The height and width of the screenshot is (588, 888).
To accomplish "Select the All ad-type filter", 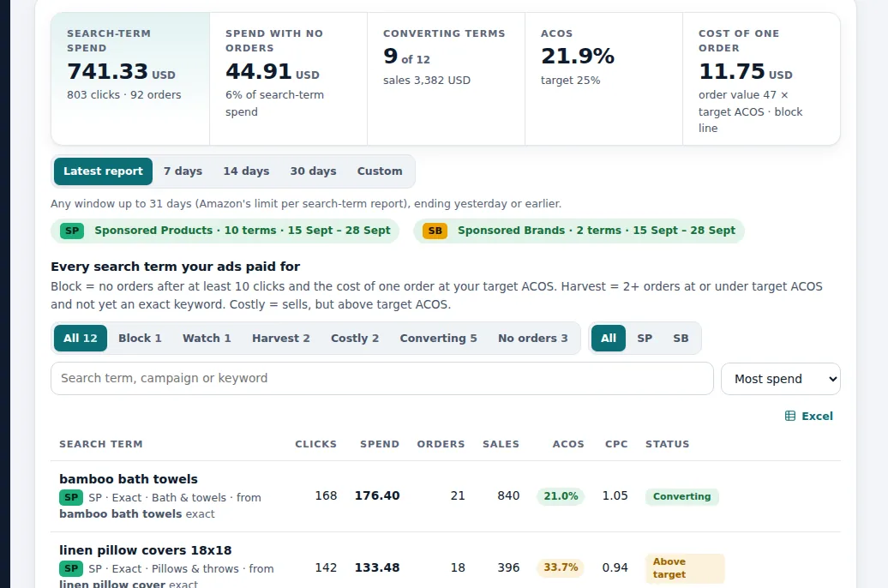I will point(609,339).
